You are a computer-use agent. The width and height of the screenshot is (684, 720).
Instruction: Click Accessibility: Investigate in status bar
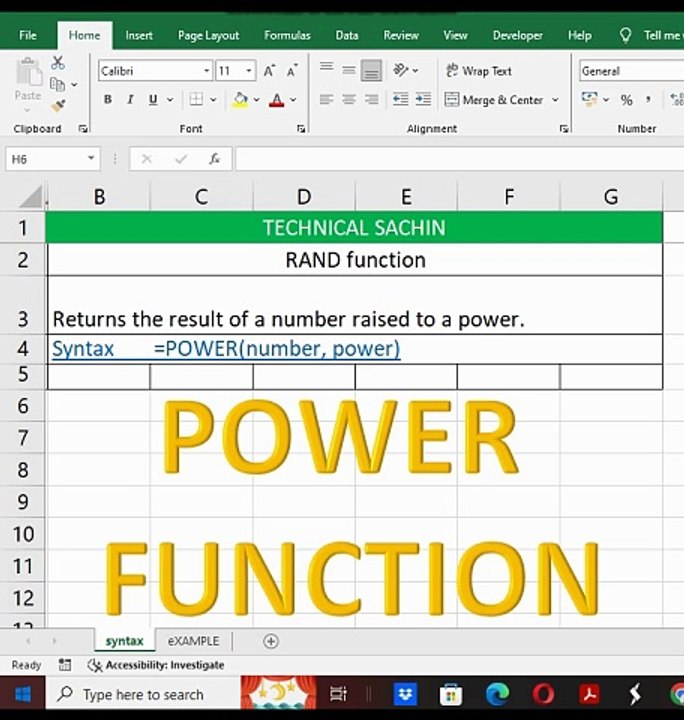[x=156, y=665]
